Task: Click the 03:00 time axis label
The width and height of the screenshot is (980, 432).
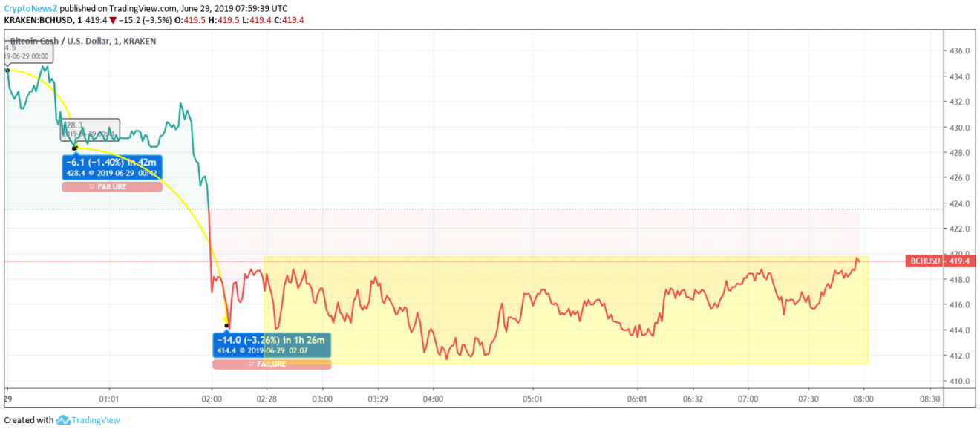Action: pos(323,399)
